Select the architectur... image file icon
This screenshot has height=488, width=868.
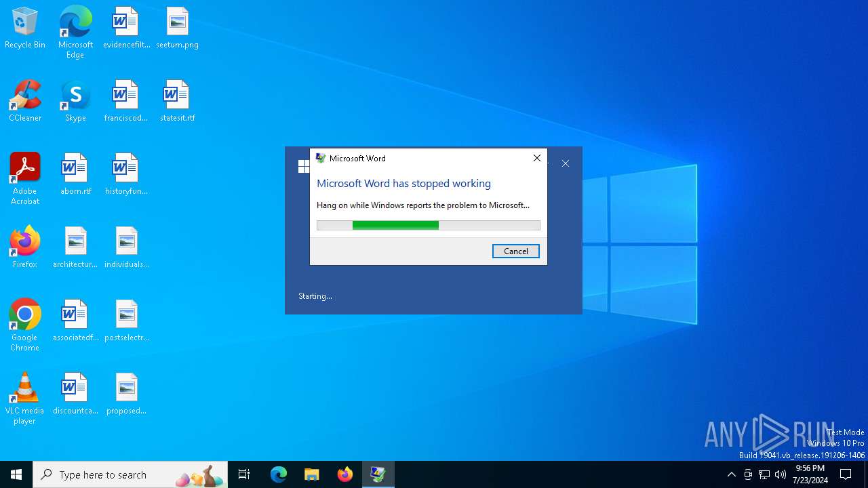click(75, 248)
